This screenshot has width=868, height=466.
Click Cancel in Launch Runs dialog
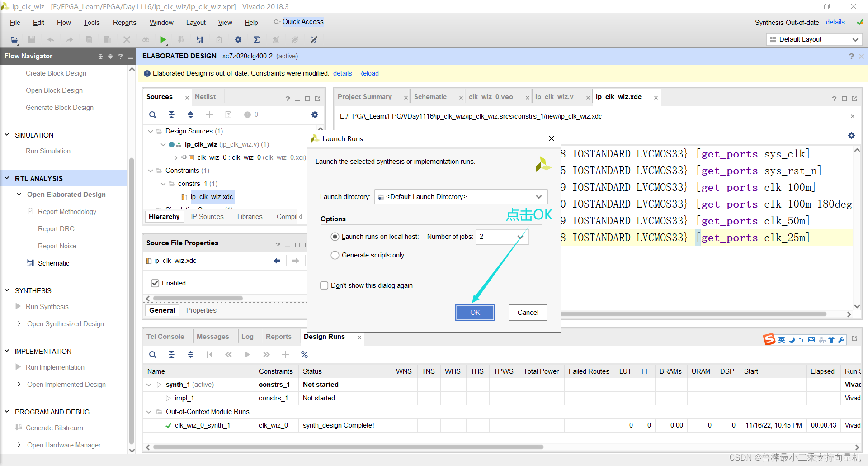(528, 313)
